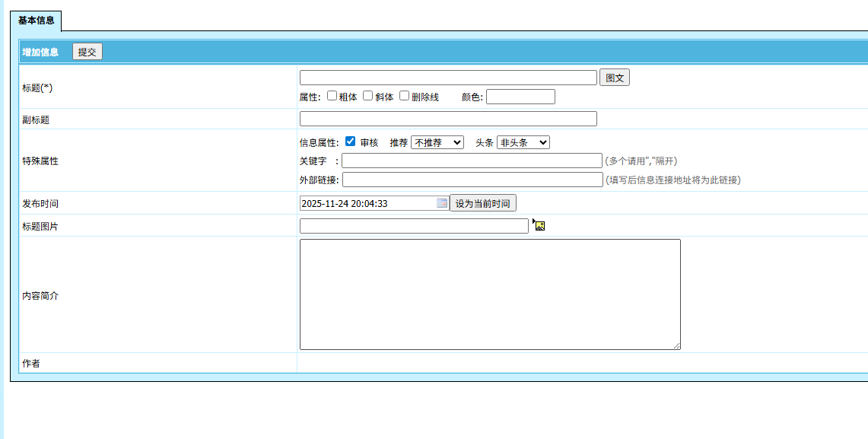Expand the 头条 dropdown showing 非头条
The height and width of the screenshot is (439, 868).
point(523,142)
